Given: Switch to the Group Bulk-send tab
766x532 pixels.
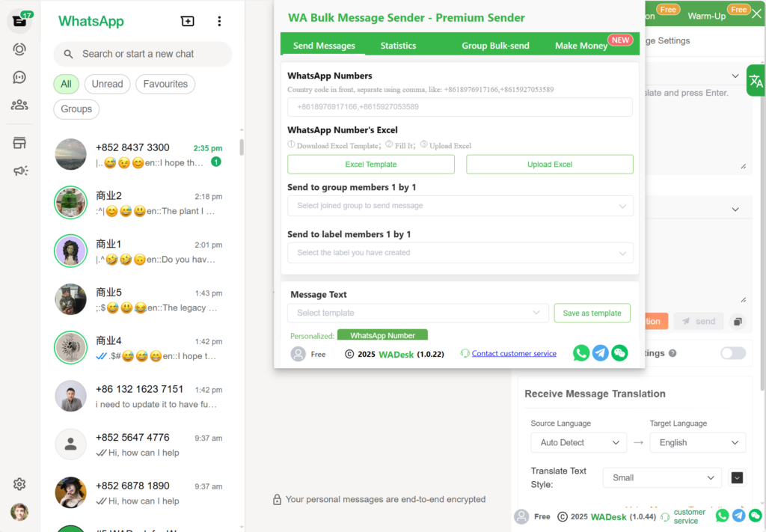Looking at the screenshot, I should point(495,46).
